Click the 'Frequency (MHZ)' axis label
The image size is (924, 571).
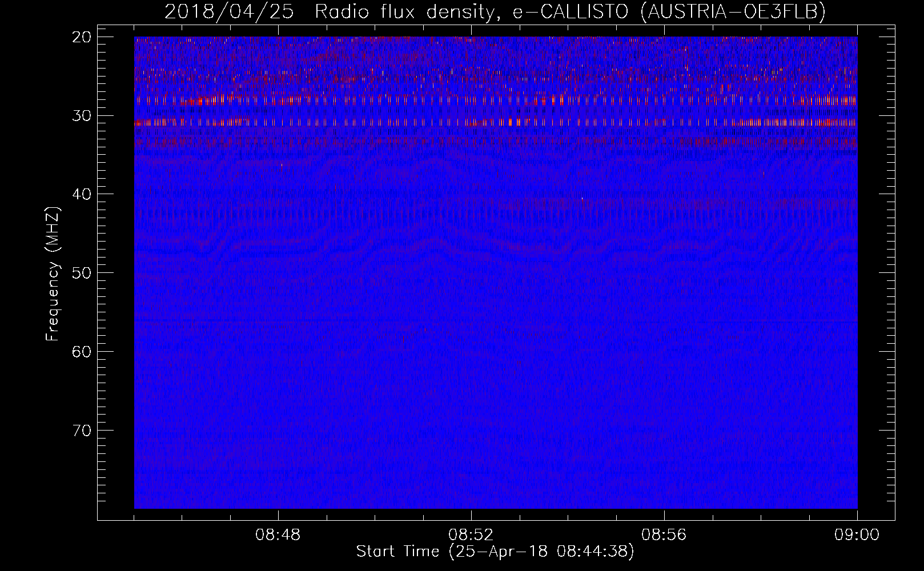pos(53,274)
